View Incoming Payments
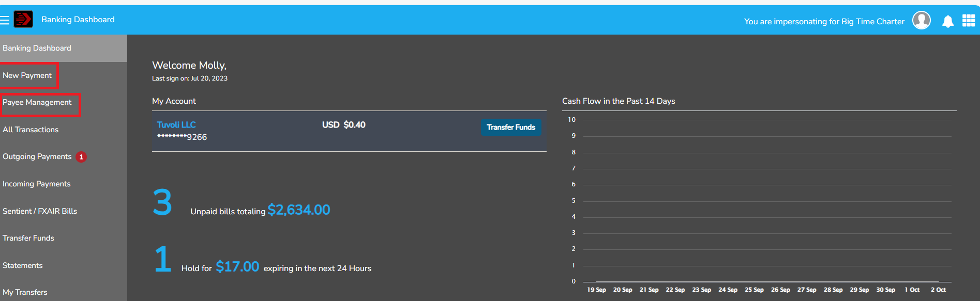Image resolution: width=980 pixels, height=301 pixels. (x=37, y=184)
